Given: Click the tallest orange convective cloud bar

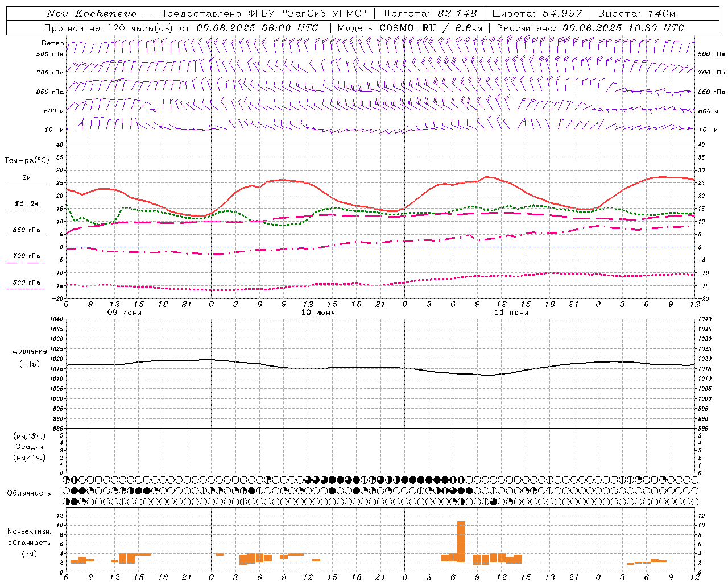Looking at the screenshot, I should pos(461,542).
